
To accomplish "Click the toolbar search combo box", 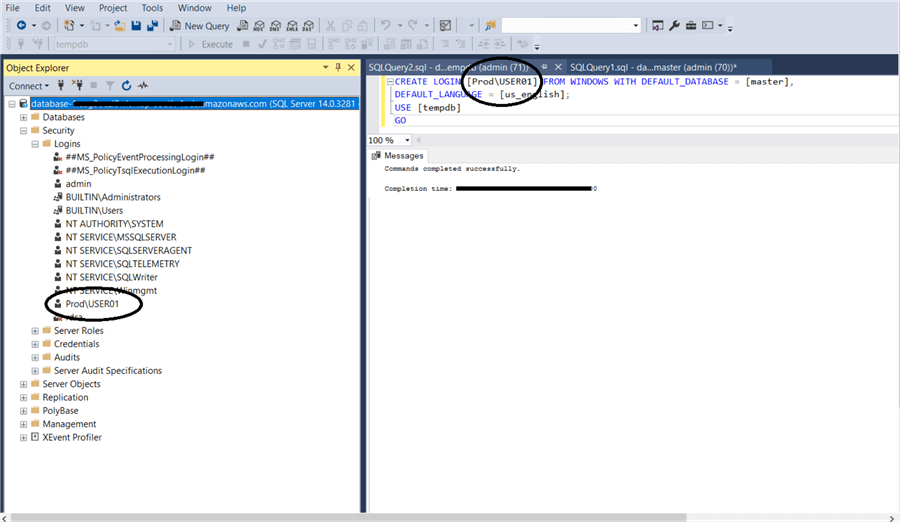I will click(571, 25).
